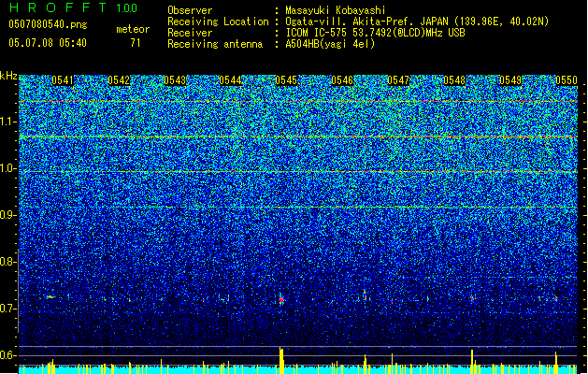Screen dimensions: 588x374
Task: Click the date stamp 05.07.08 05:40
Action: tap(48, 42)
